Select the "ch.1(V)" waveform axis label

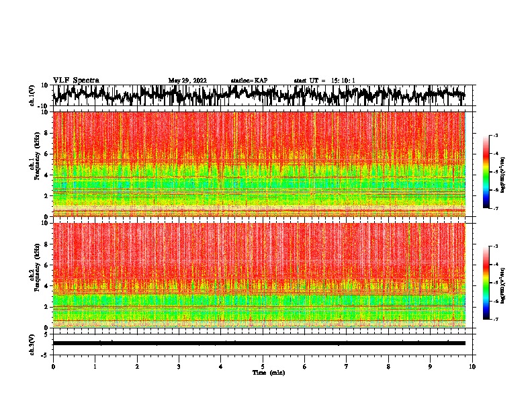click(33, 95)
